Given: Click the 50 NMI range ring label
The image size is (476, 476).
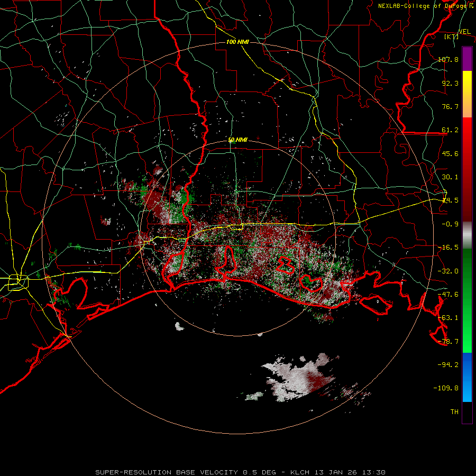Looking at the screenshot, I should click(x=237, y=140).
